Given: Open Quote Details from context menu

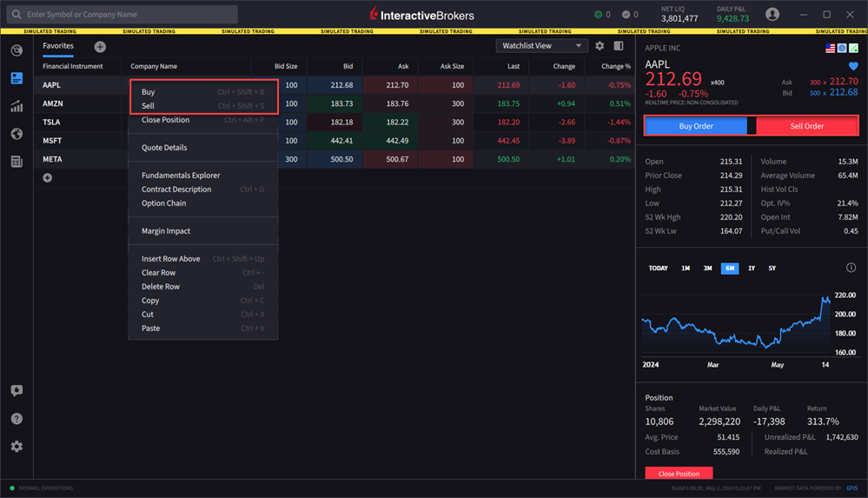Looking at the screenshot, I should pos(202,148).
